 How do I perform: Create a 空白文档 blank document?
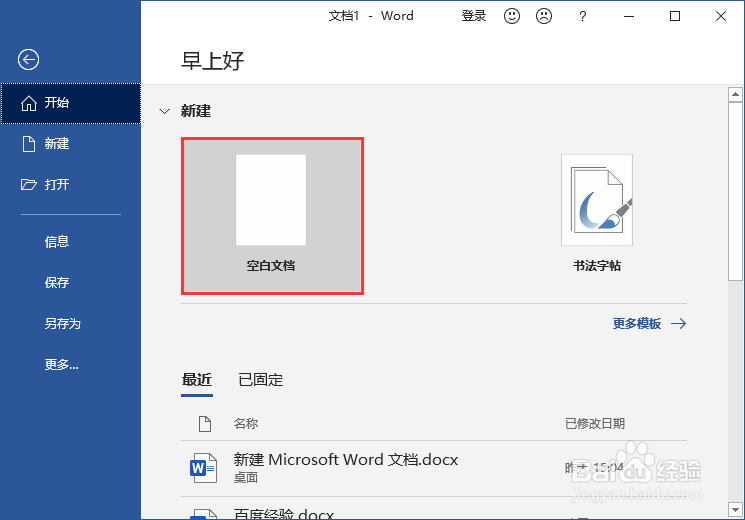pos(272,216)
